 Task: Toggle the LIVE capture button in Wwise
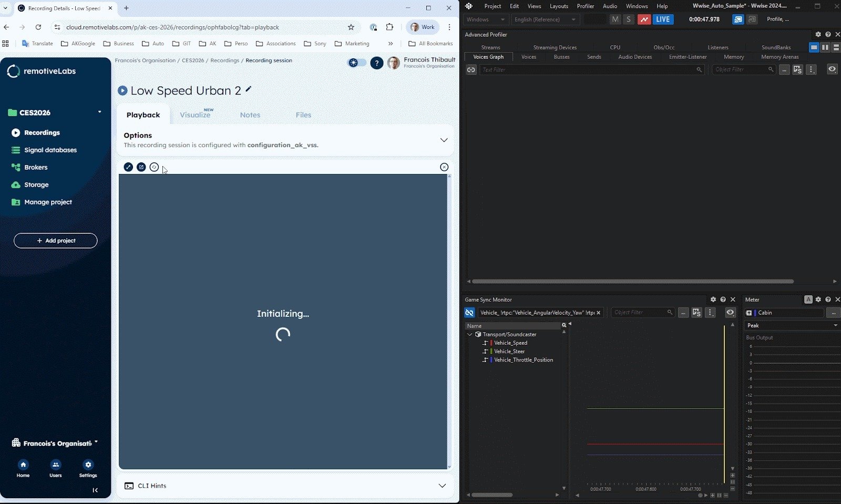coord(663,19)
